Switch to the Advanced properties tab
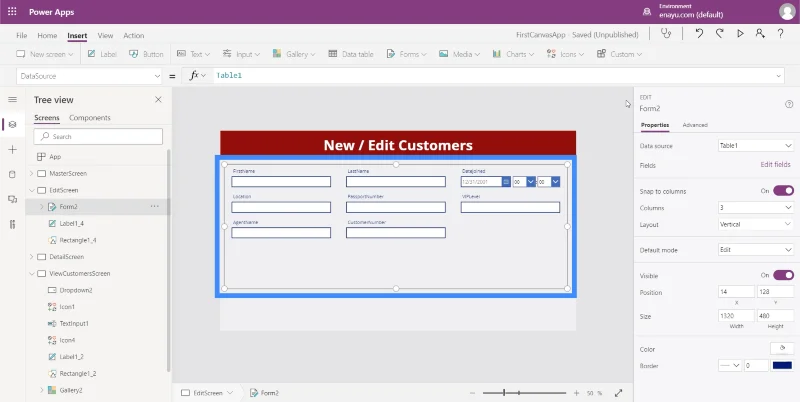The height and width of the screenshot is (402, 800). 695,125
